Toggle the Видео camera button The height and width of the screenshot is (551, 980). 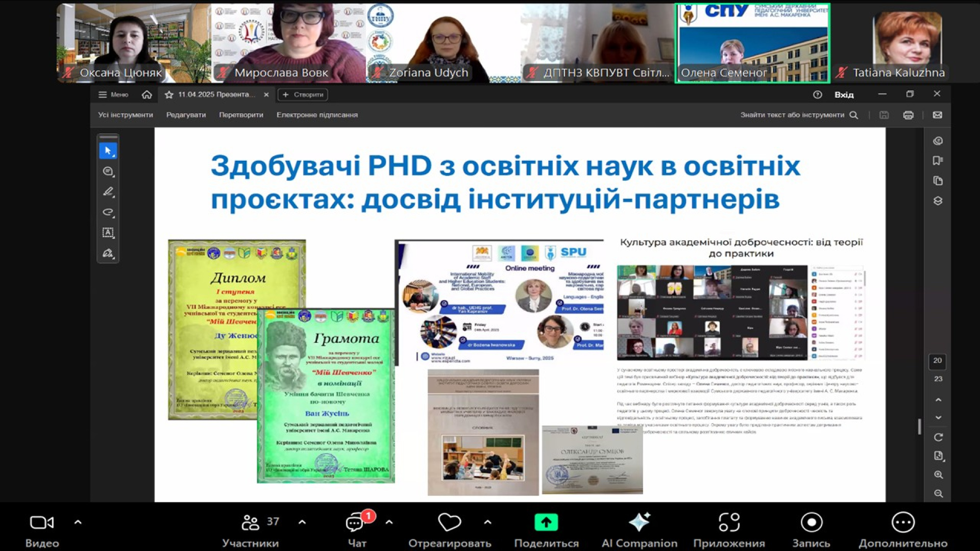(42, 530)
